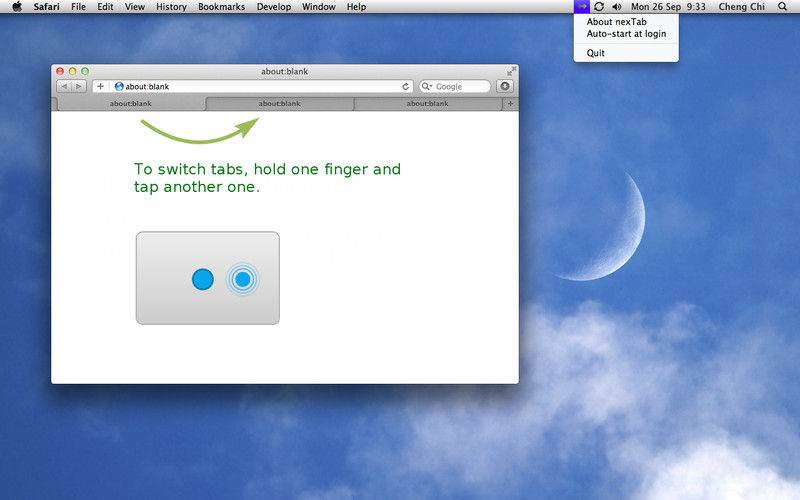
Task: Click the add bookmark plus button
Action: tap(101, 86)
